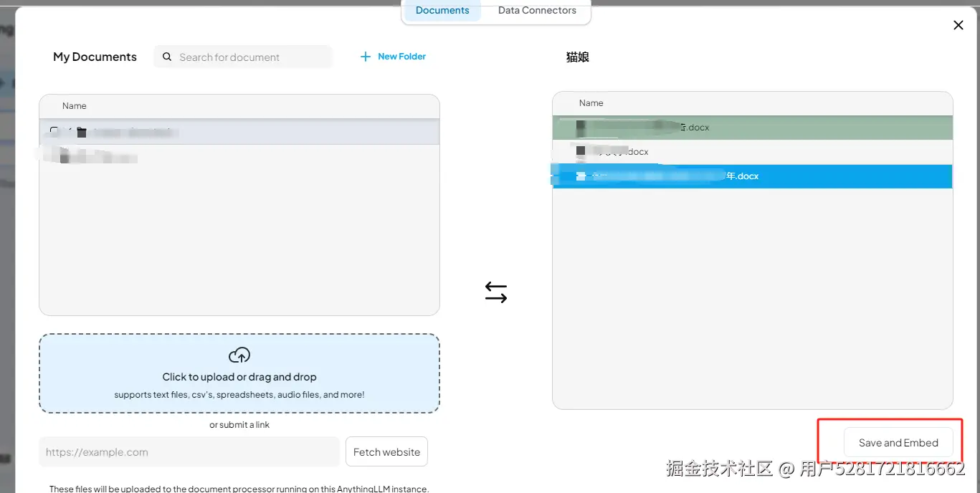Open the Data Connectors tab
The width and height of the screenshot is (980, 493).
[x=537, y=11]
